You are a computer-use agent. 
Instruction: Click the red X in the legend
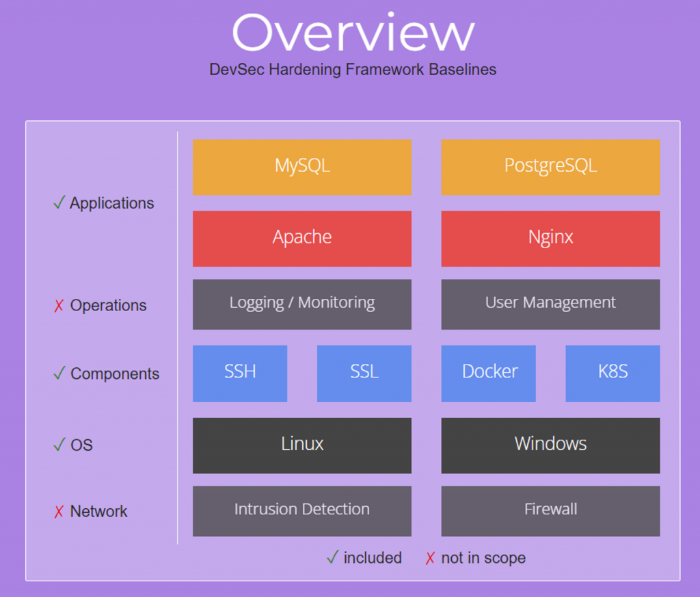[430, 558]
